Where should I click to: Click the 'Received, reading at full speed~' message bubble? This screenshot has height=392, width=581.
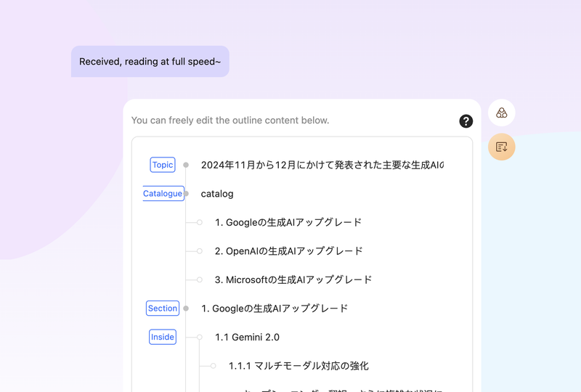click(150, 62)
